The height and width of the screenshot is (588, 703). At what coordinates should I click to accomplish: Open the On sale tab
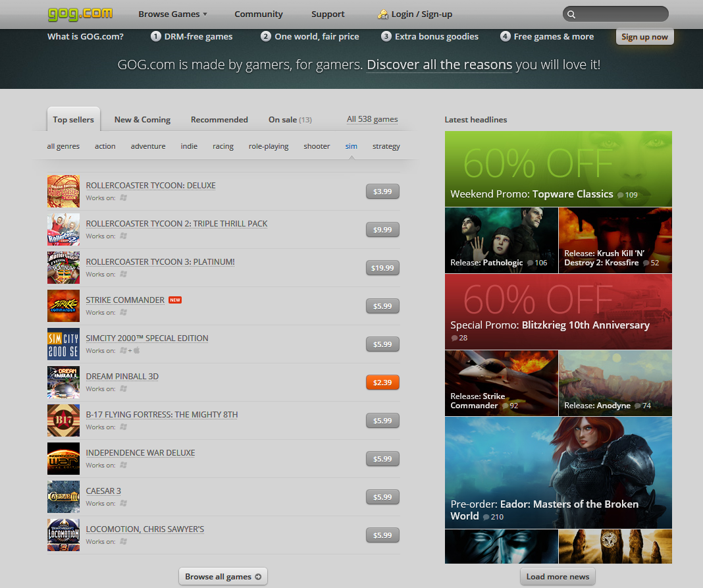coord(290,120)
